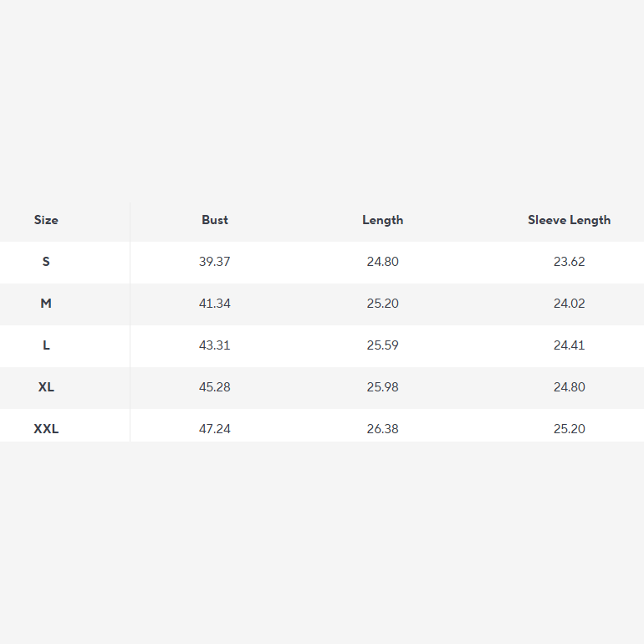The image size is (644, 644).
Task: Click bust value 43.31 for size L
Action: pos(215,345)
